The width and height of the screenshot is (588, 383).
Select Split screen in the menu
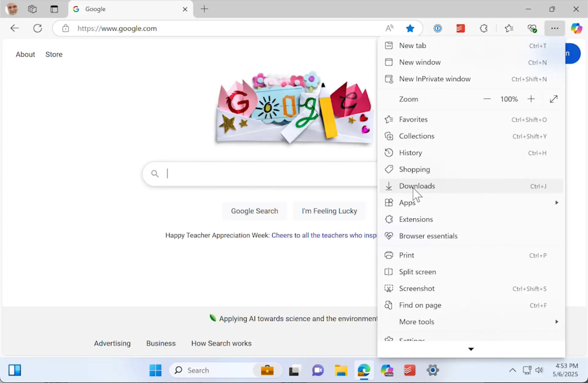(x=471, y=272)
